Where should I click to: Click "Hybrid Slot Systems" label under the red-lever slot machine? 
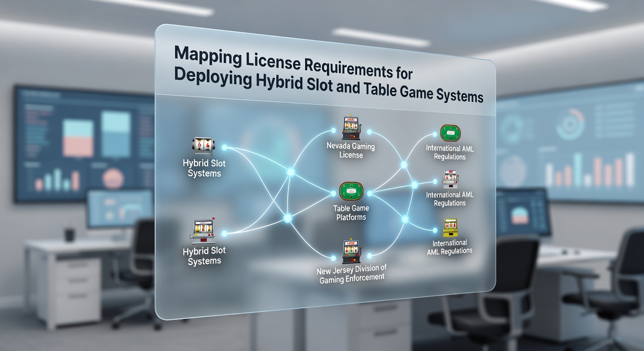click(x=204, y=256)
